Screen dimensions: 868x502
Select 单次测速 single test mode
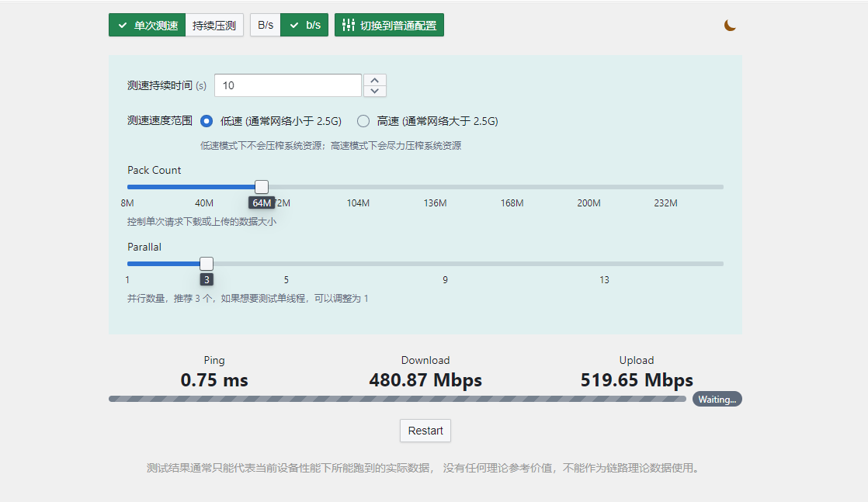[148, 26]
